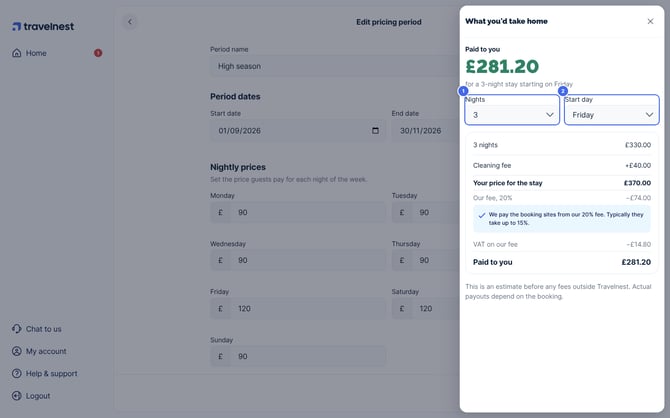Go to Home in sidebar
This screenshot has height=418, width=670.
point(36,53)
